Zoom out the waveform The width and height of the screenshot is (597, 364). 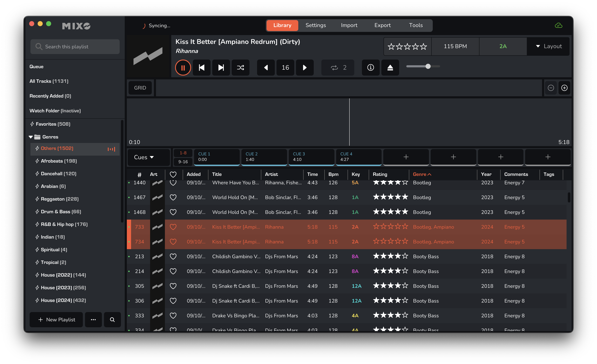click(551, 88)
